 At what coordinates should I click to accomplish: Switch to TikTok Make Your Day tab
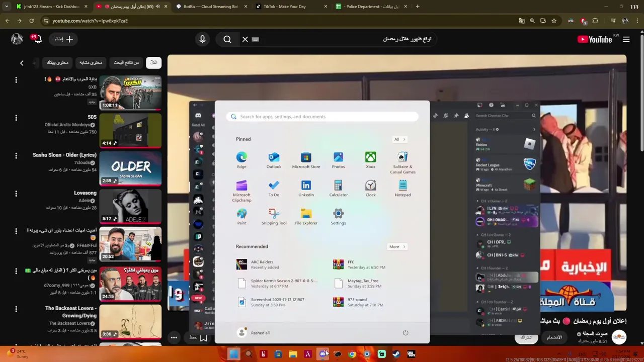[291, 7]
